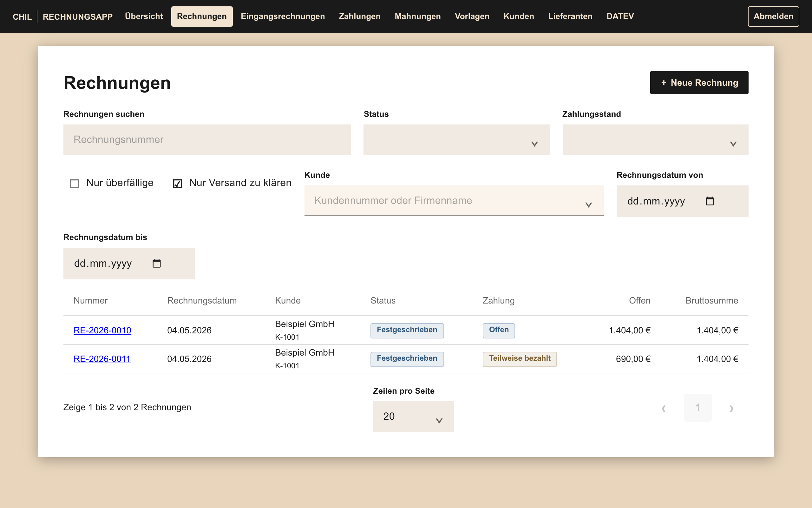Click the Bruttosumme column header
This screenshot has width=812, height=508.
tap(712, 300)
